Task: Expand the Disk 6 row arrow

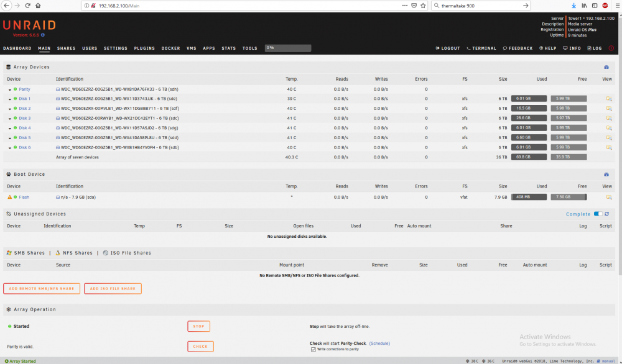Action: (10, 148)
